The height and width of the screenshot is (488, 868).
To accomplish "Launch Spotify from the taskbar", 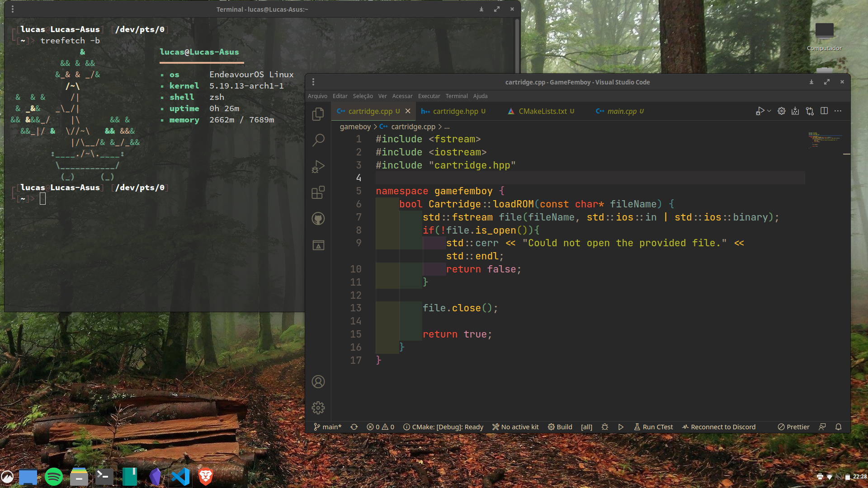I will point(54,477).
